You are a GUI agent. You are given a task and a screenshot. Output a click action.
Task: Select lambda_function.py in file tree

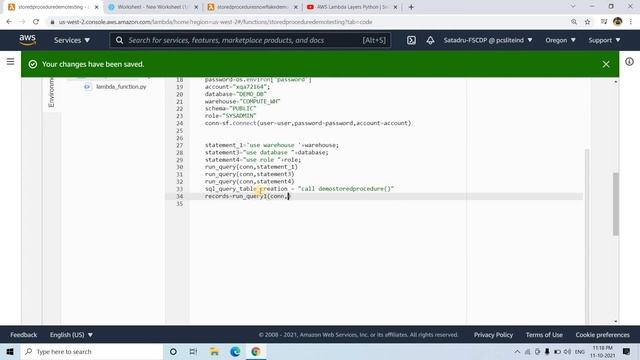click(121, 87)
